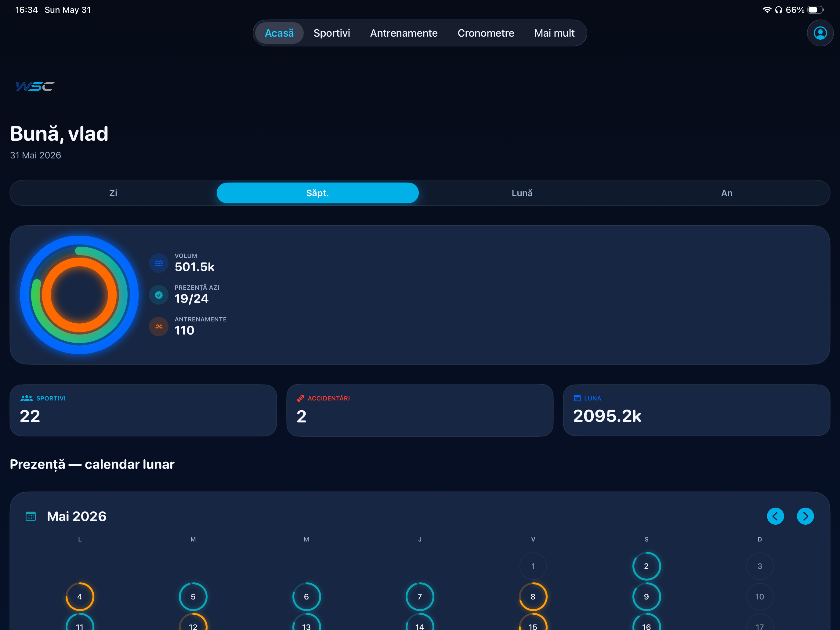Select day 5 in calendar

193,597
